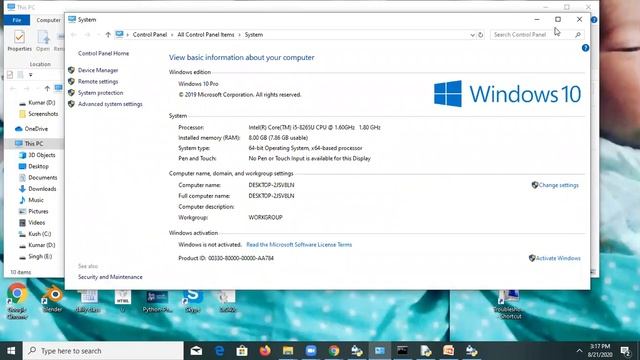Open the Blender desktop shortcut

(x=53, y=299)
